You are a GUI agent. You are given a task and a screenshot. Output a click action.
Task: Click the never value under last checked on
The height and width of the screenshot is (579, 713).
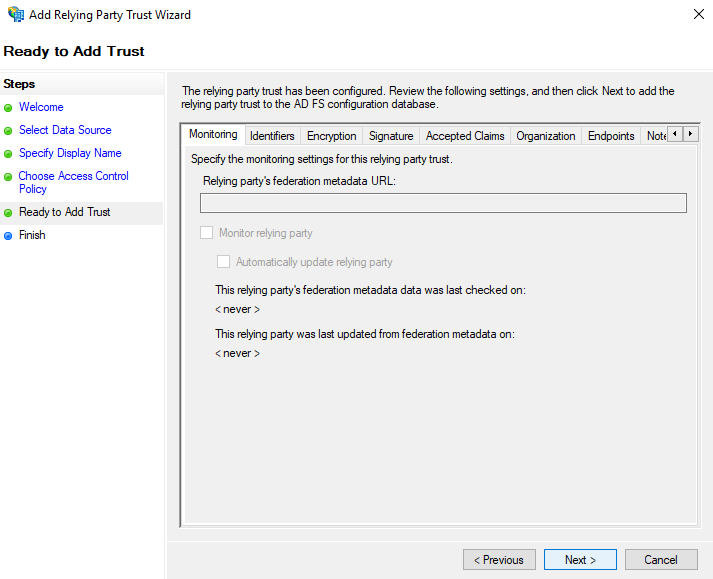[237, 309]
